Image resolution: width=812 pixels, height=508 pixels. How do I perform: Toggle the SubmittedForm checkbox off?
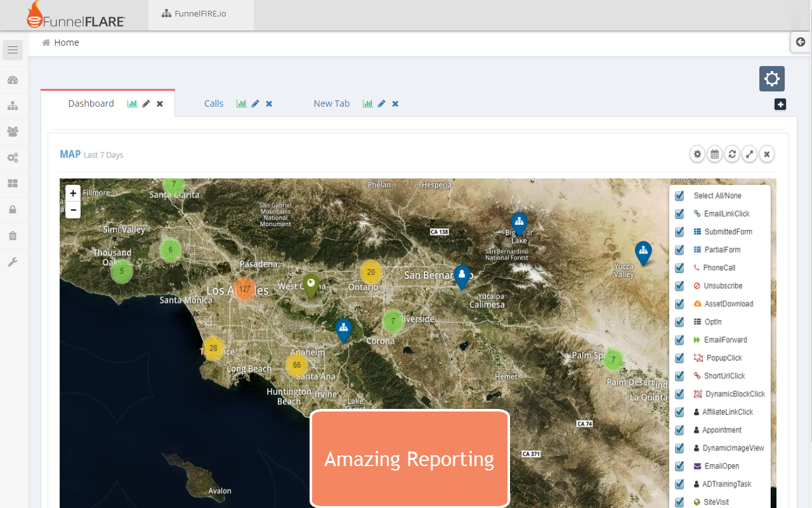(679, 231)
